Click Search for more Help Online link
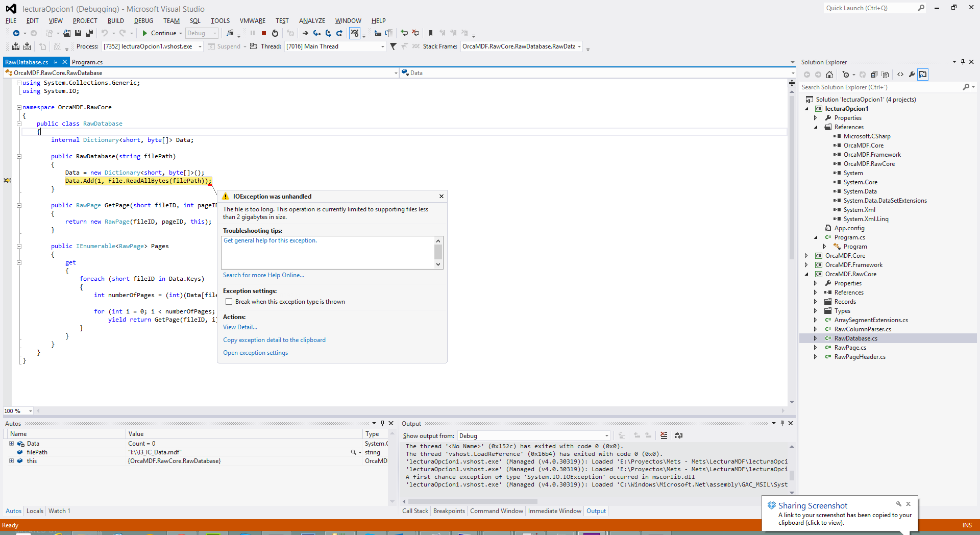 click(263, 275)
